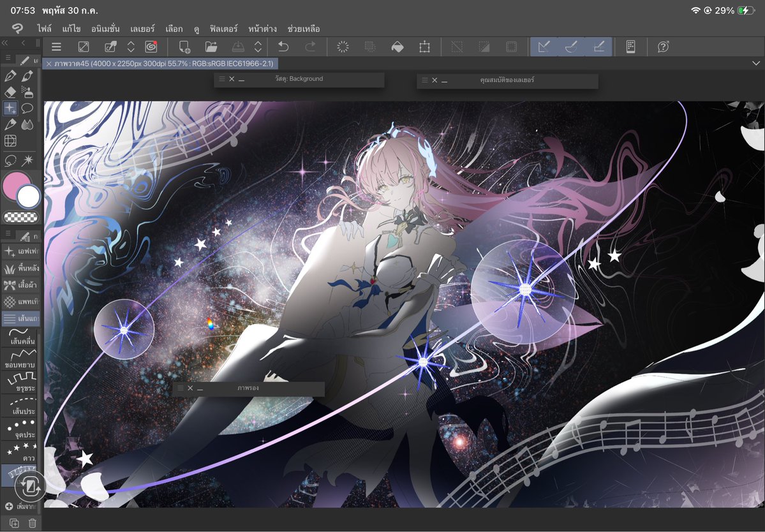Select the transparent checkered color swatch

21,217
